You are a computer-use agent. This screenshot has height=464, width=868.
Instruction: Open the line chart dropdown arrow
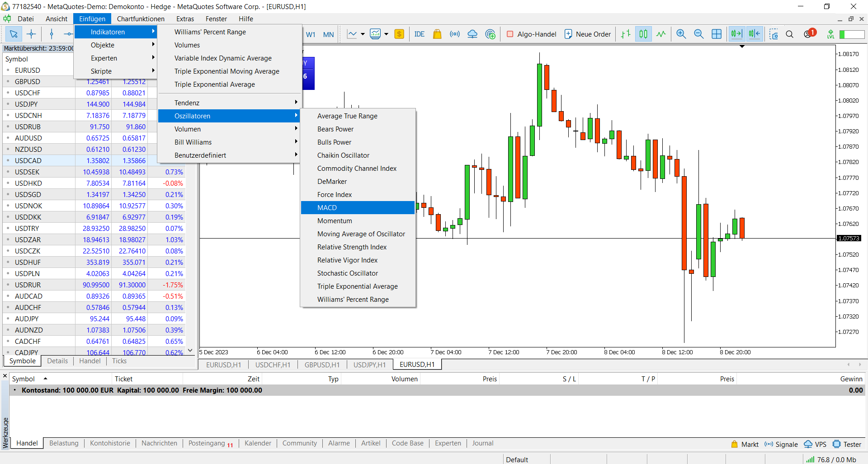[x=363, y=34]
